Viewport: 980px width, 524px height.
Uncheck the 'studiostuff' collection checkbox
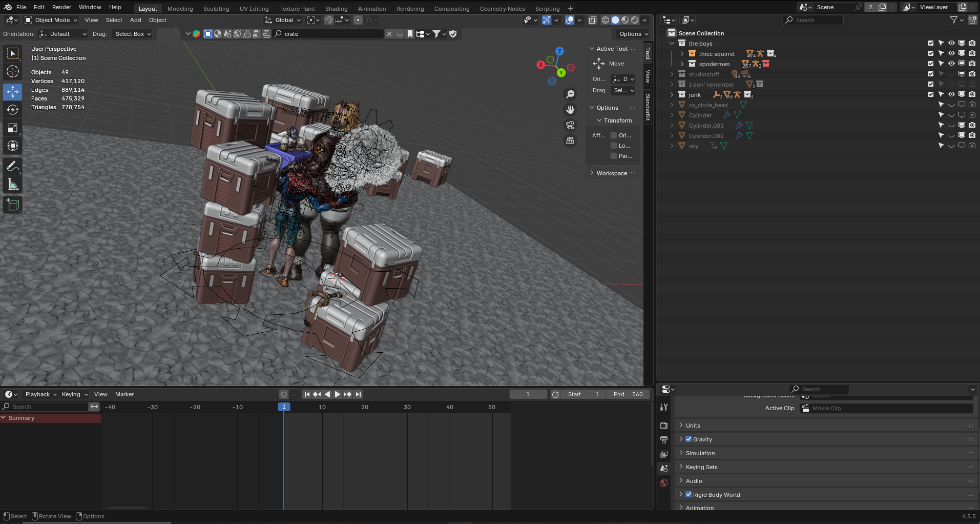pyautogui.click(x=931, y=74)
